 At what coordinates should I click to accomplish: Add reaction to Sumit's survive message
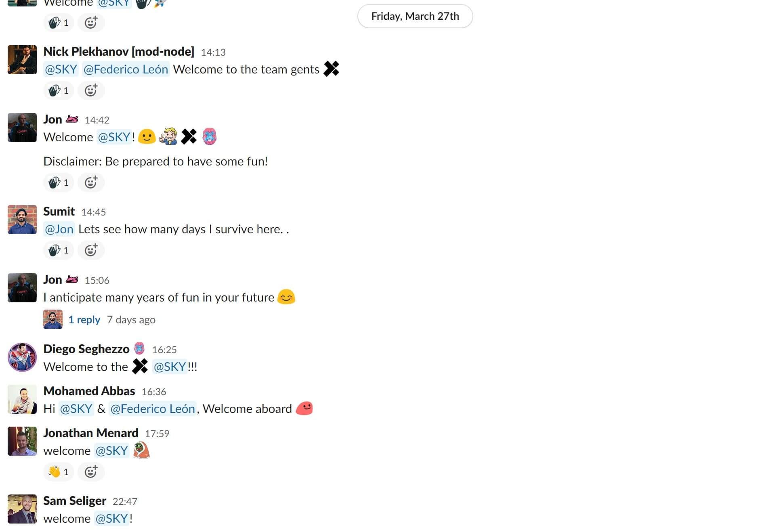click(x=91, y=250)
